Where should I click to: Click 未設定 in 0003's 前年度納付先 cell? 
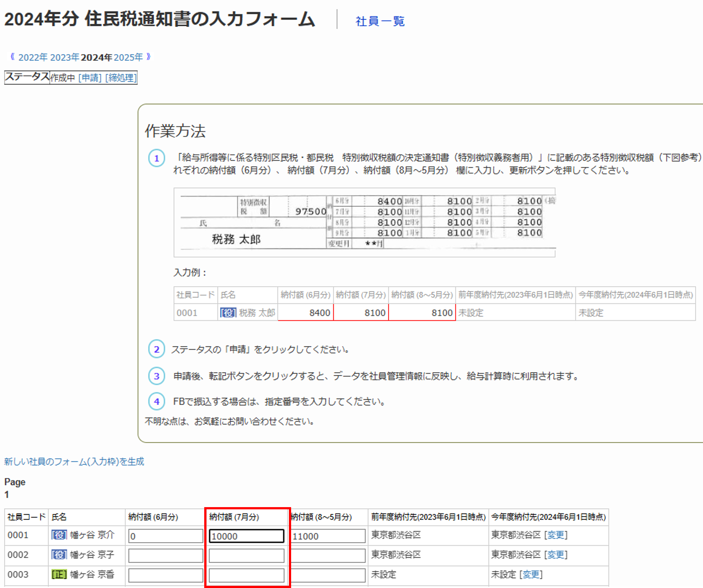tap(384, 575)
